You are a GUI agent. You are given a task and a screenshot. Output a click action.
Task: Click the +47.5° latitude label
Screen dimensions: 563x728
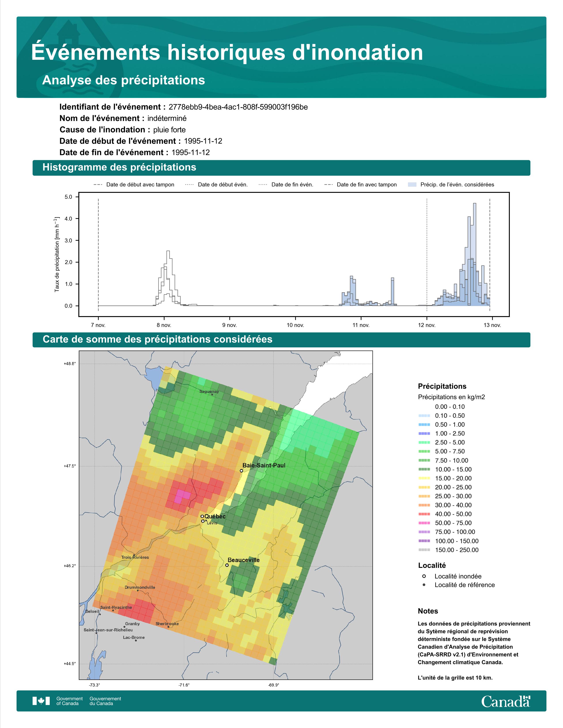click(70, 466)
